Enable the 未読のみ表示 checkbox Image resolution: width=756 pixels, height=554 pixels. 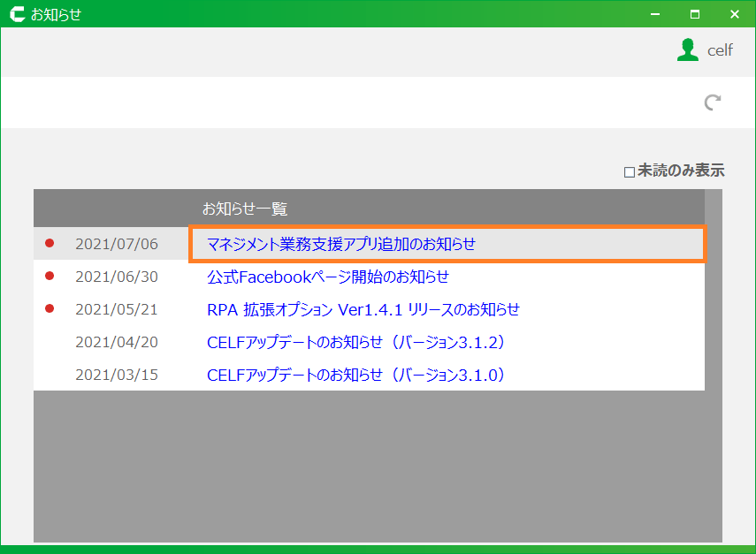pos(630,172)
